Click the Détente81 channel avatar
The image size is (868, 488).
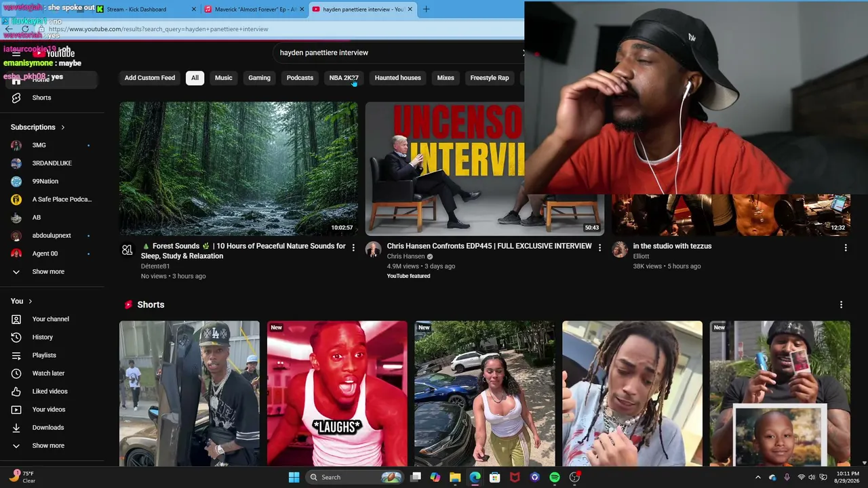click(x=127, y=250)
